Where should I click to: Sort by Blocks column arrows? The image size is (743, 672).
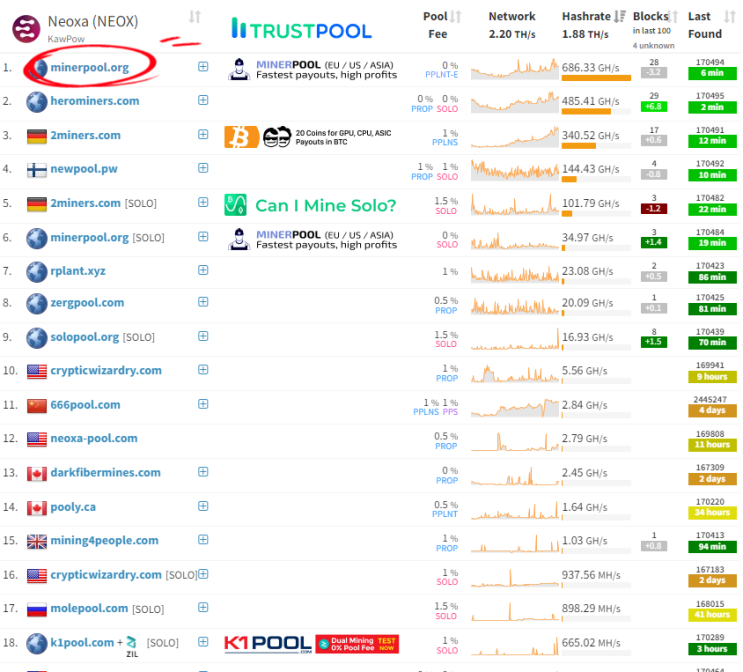pyautogui.click(x=673, y=17)
